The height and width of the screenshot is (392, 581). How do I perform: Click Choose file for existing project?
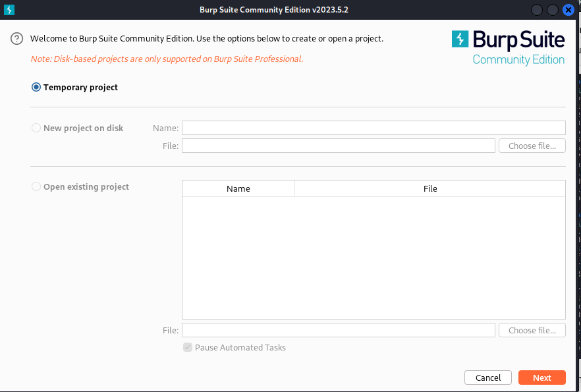click(x=532, y=330)
